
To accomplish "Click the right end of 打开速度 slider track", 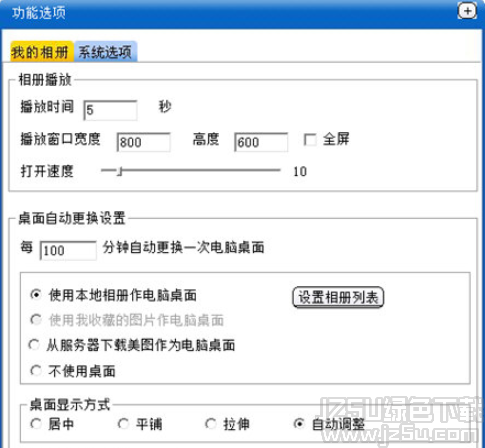I will 278,170.
